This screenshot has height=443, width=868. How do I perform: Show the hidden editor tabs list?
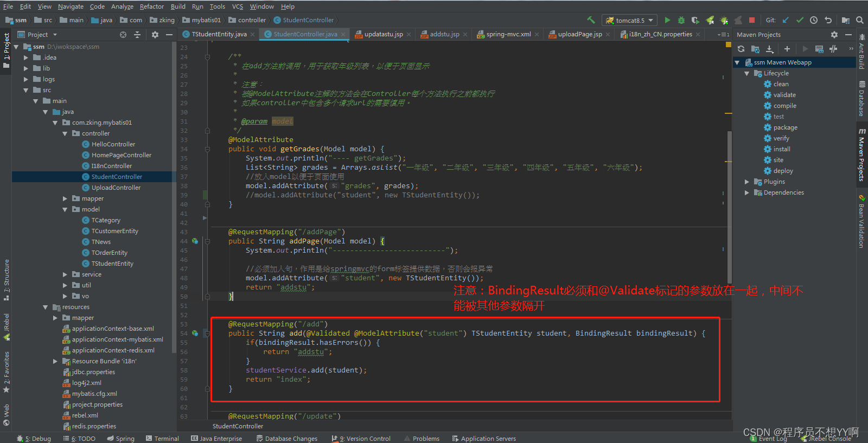723,34
